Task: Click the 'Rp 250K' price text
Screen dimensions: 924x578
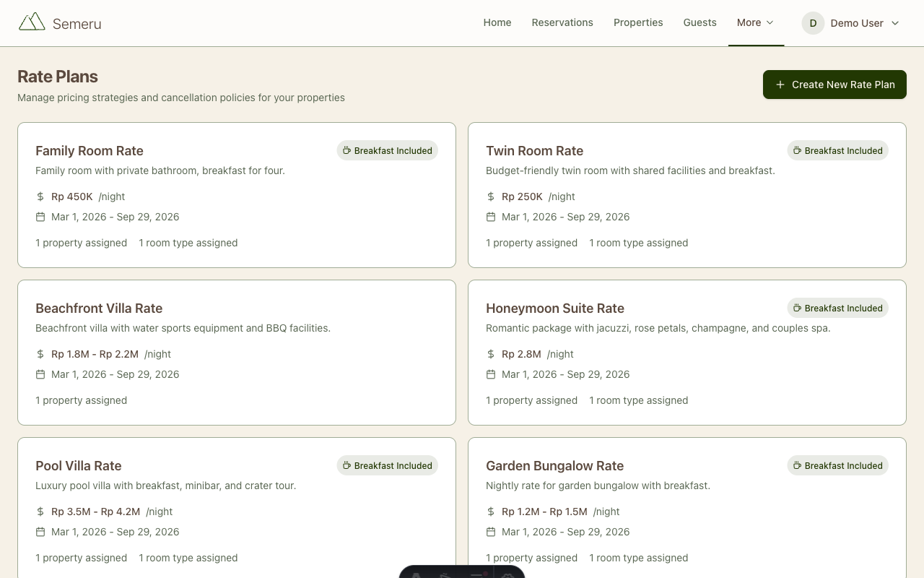Action: (522, 197)
